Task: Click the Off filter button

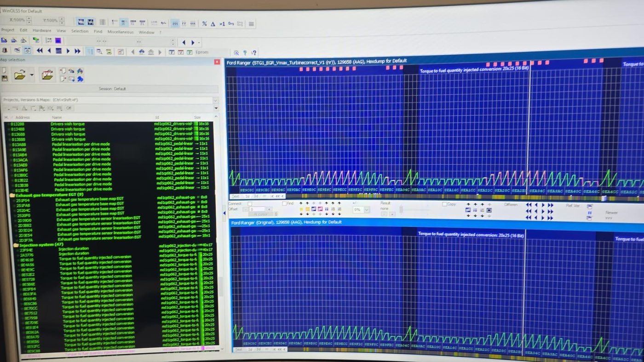Action: tap(69, 108)
